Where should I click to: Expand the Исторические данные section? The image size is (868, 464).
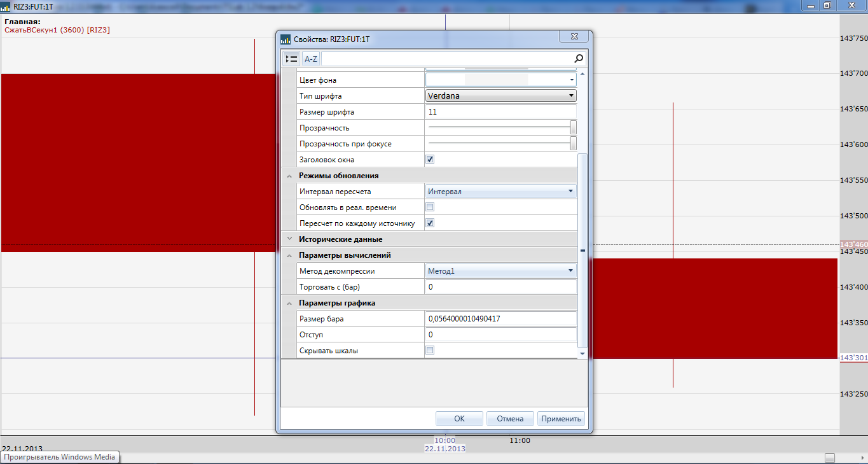click(289, 239)
